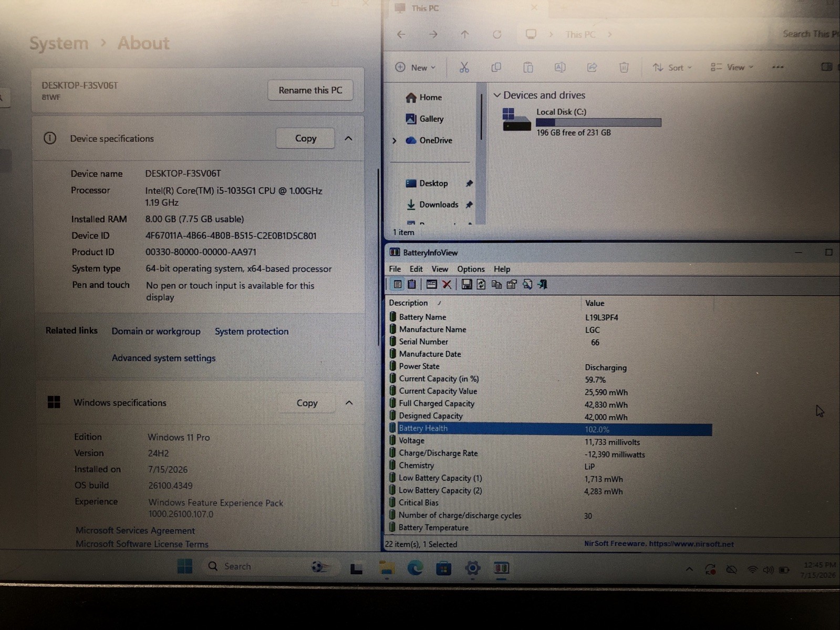Screen dimensions: 840x630
Task: Open the System protection link
Action: tap(252, 332)
